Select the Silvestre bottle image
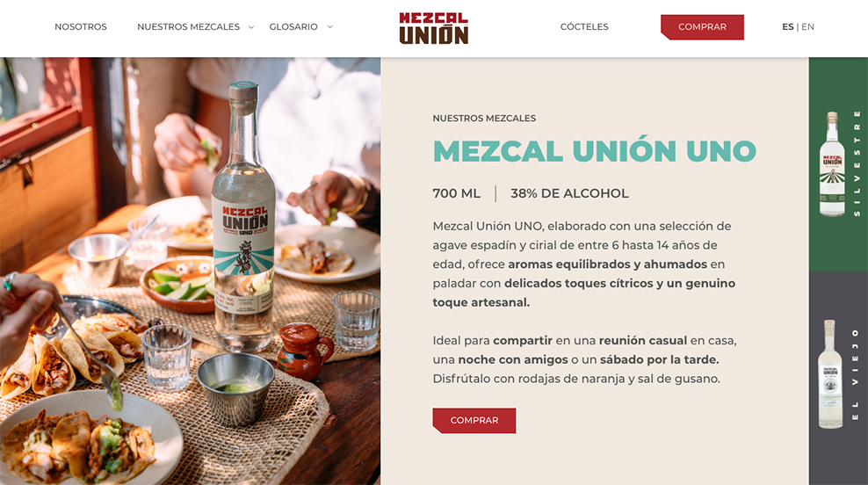 [831, 164]
